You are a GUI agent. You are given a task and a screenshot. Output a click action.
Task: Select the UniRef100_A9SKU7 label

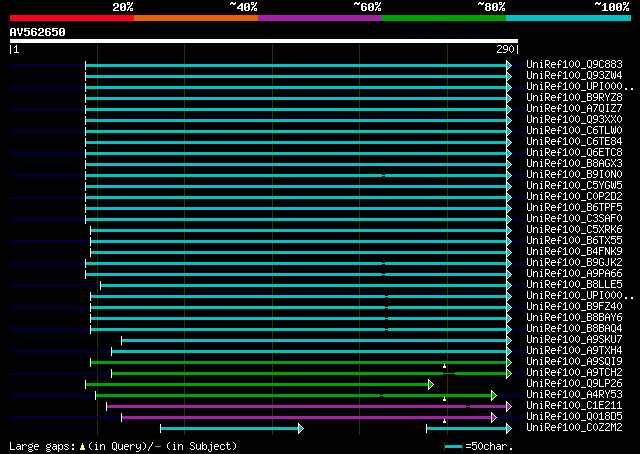point(574,340)
